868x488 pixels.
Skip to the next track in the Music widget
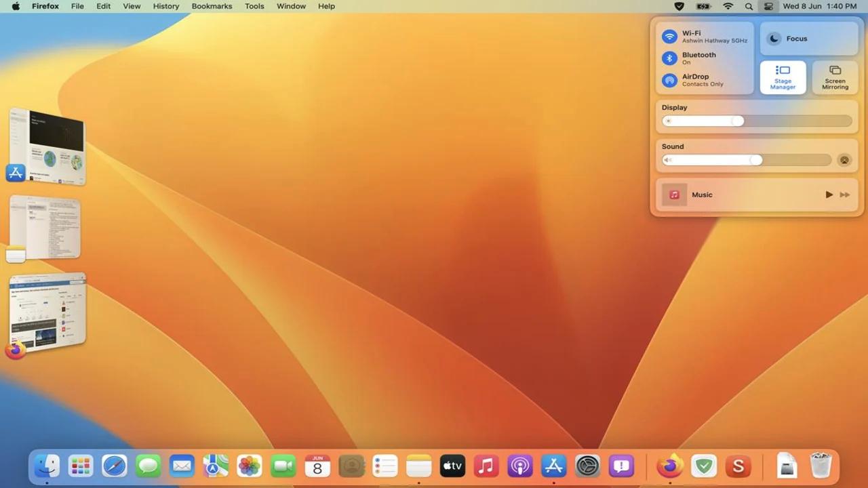(845, 195)
